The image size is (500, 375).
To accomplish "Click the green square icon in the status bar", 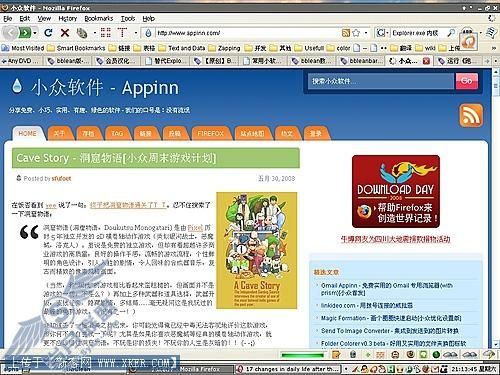I will [x=423, y=354].
